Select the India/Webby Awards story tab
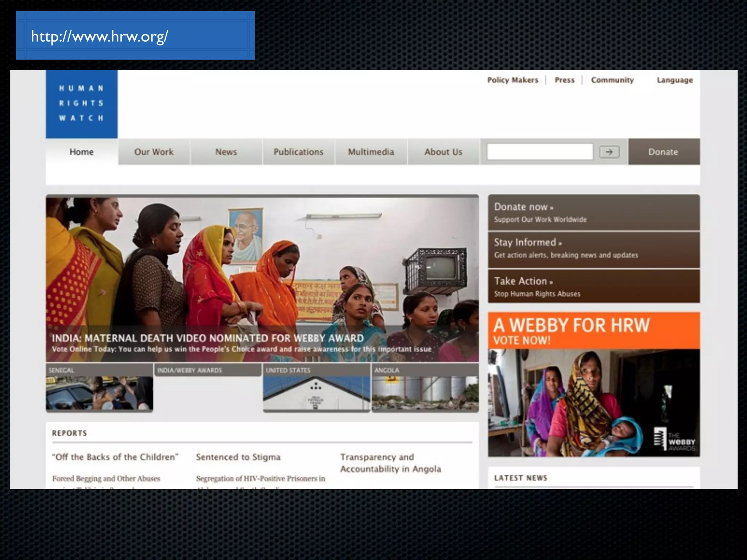 [x=208, y=370]
